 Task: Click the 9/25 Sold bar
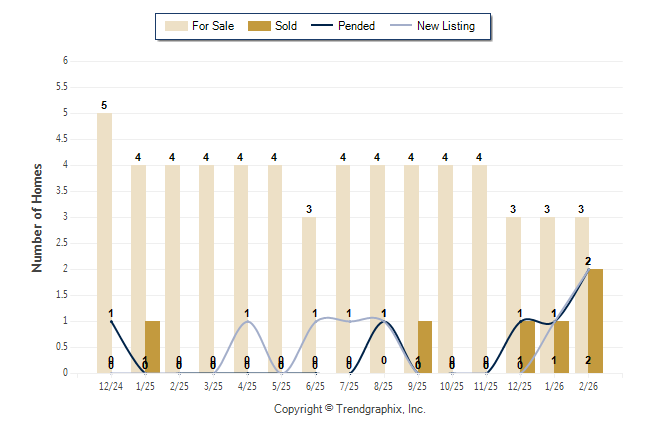425,347
